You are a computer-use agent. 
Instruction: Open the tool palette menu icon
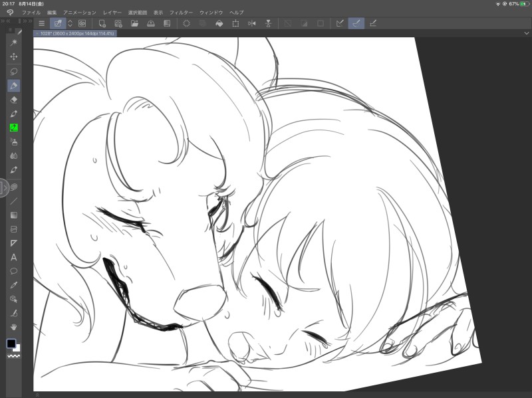(x=11, y=30)
